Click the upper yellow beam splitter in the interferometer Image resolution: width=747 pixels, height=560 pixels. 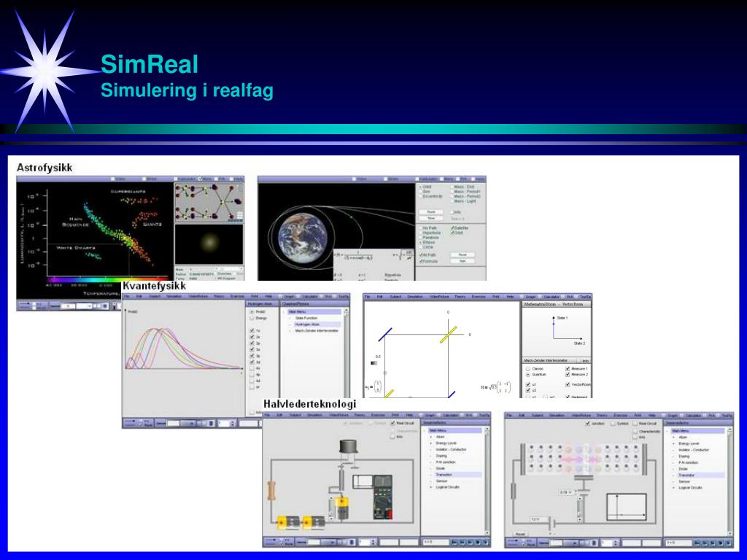(x=449, y=334)
